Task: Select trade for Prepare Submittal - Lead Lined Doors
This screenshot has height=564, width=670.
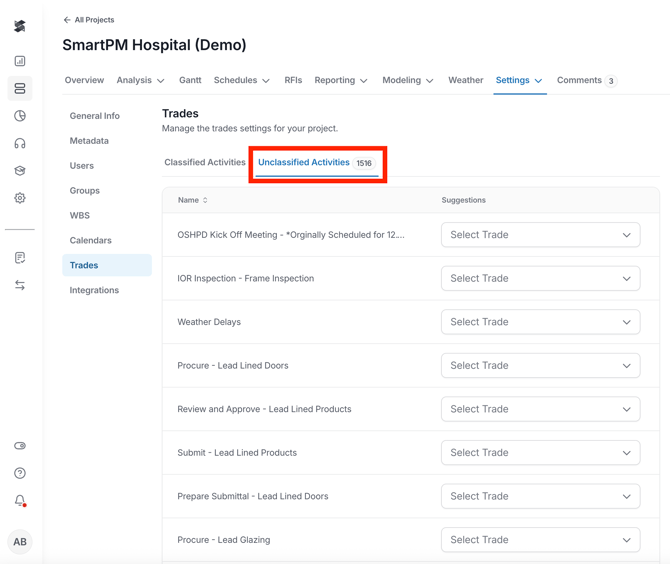Action: point(541,496)
